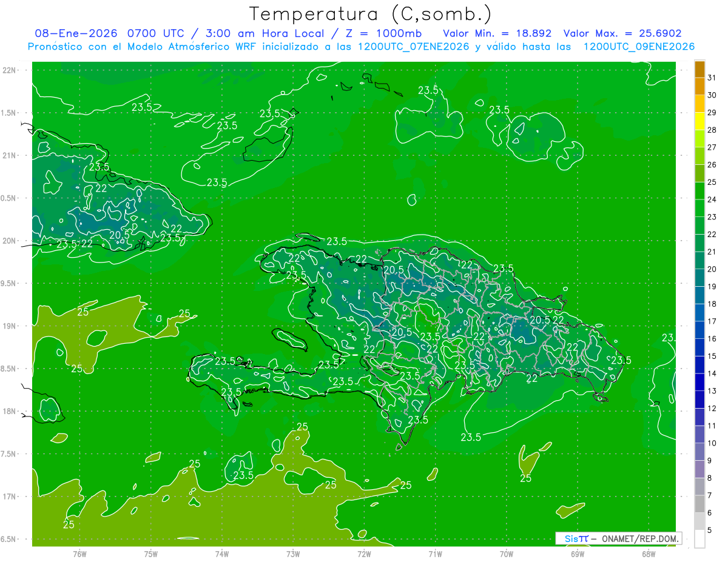Click the '75W' longitude axis label
The height and width of the screenshot is (562, 728).
pos(151,554)
